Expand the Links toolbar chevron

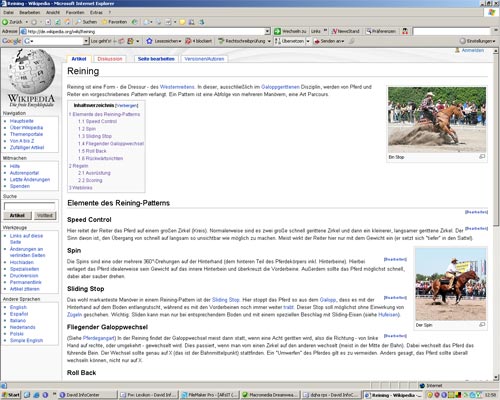(325, 31)
